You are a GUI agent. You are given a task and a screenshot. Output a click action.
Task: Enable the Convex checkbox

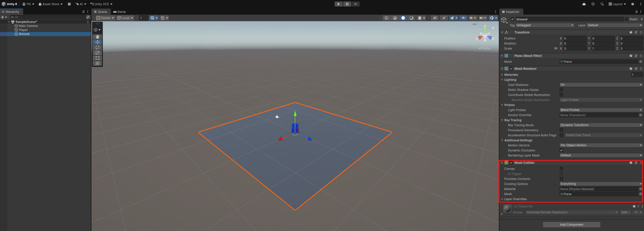click(x=562, y=169)
